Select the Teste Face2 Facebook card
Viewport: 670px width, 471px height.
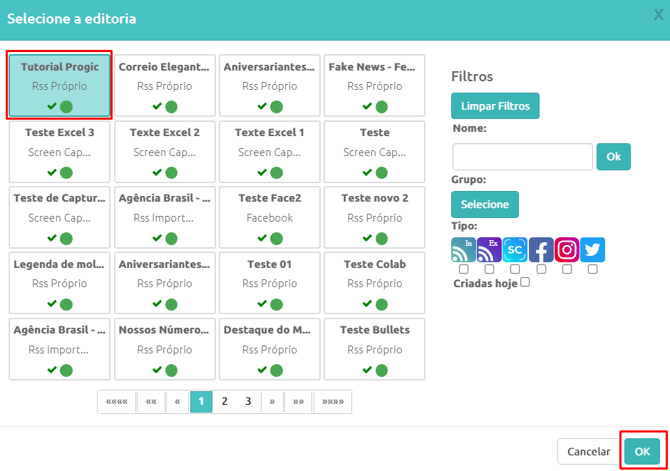270,217
